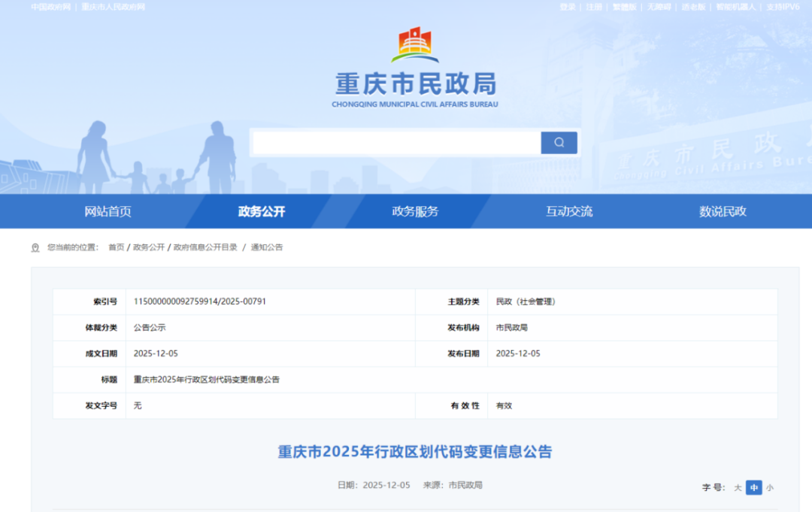Click the location pin icon in breadcrumb
Screen dimensions: 812x512
(35, 247)
